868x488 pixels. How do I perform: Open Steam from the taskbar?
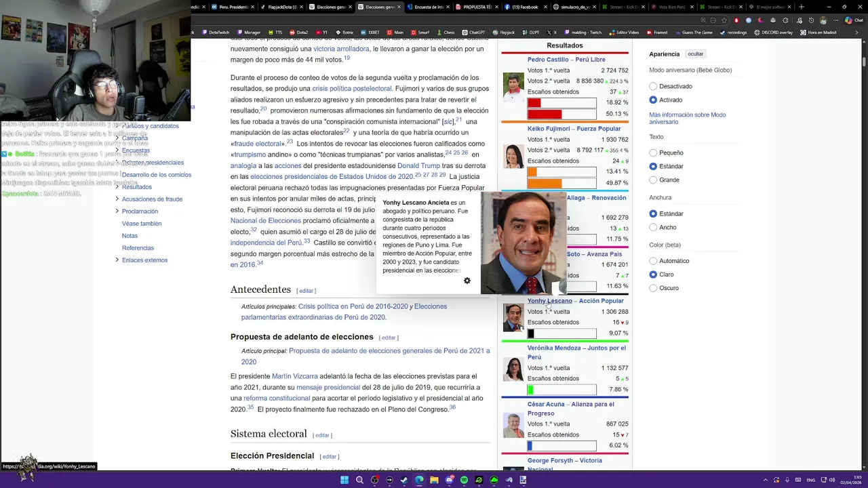(x=404, y=480)
